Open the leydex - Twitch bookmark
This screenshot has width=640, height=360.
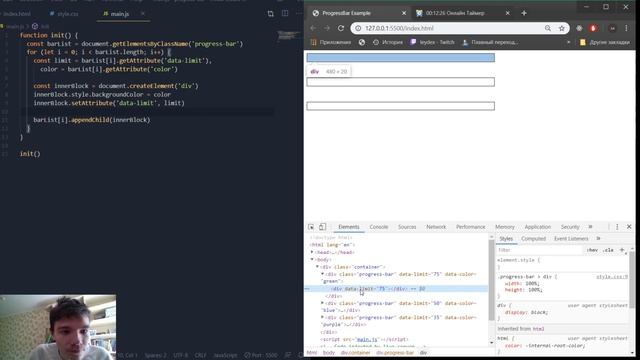point(433,42)
